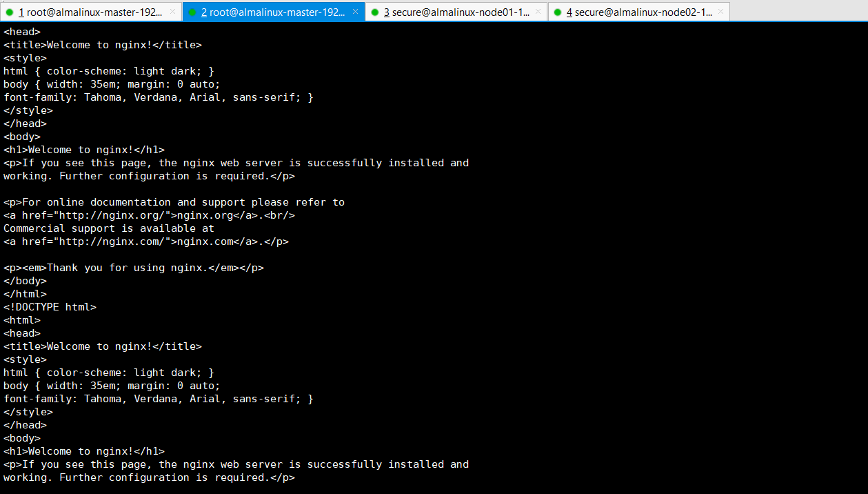Click green status dot on node02 tab
This screenshot has width=868, height=494.
[x=558, y=12]
